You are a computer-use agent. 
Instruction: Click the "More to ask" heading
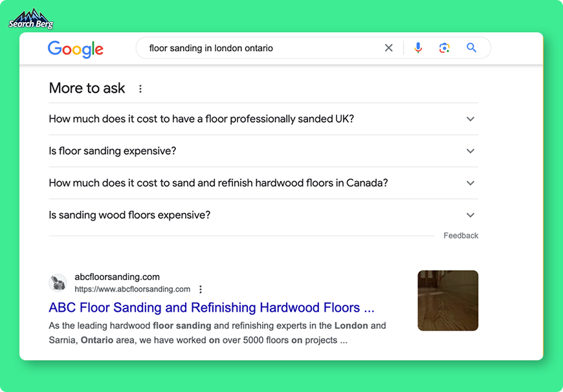pos(87,89)
